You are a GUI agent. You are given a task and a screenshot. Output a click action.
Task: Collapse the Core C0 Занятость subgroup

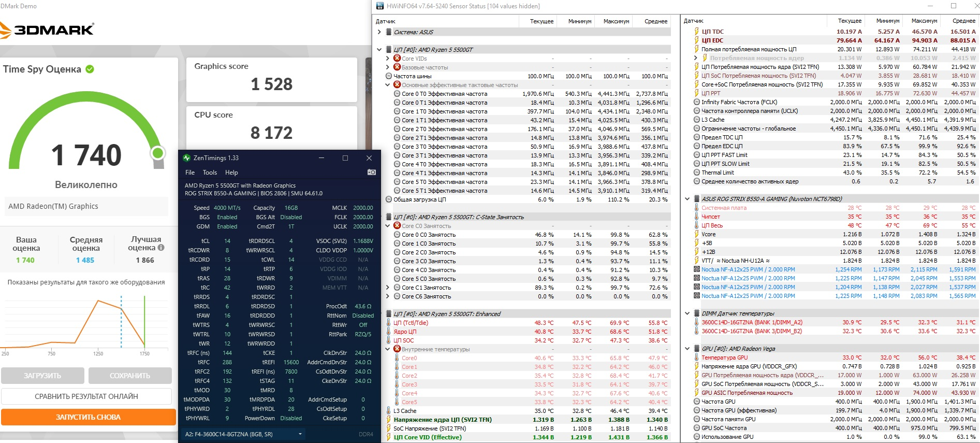tap(388, 226)
